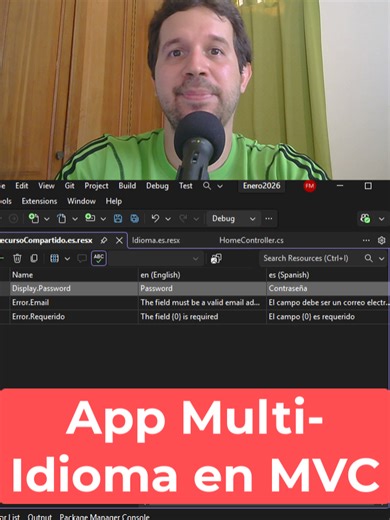This screenshot has height=520, width=390.
Task: Open the empty combo box in resource toolbar
Action: (x=155, y=258)
